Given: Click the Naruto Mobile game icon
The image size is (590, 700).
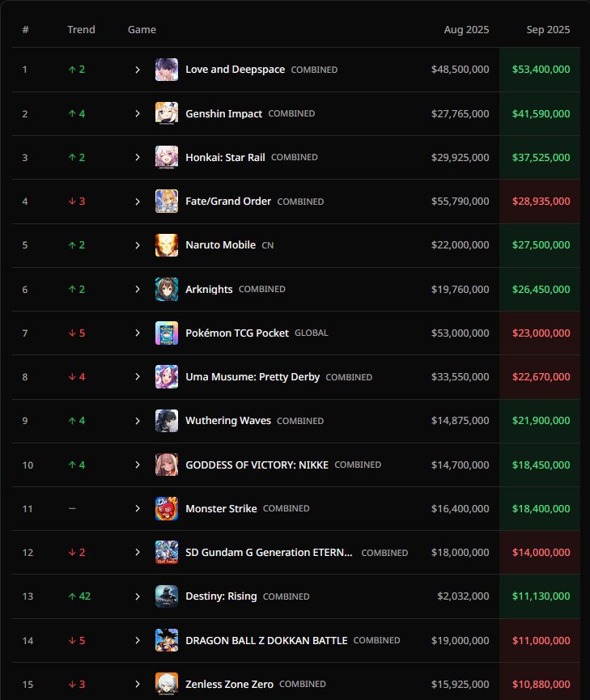Looking at the screenshot, I should [167, 245].
